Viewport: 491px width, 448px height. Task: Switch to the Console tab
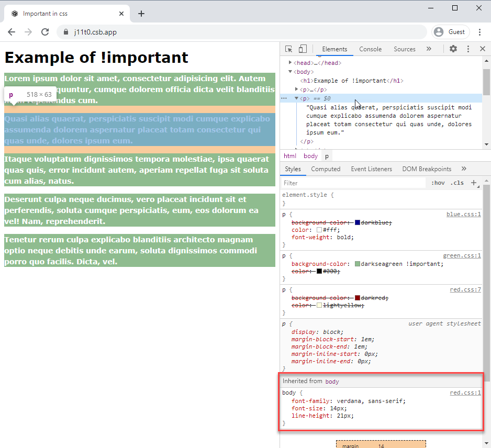[x=370, y=49]
